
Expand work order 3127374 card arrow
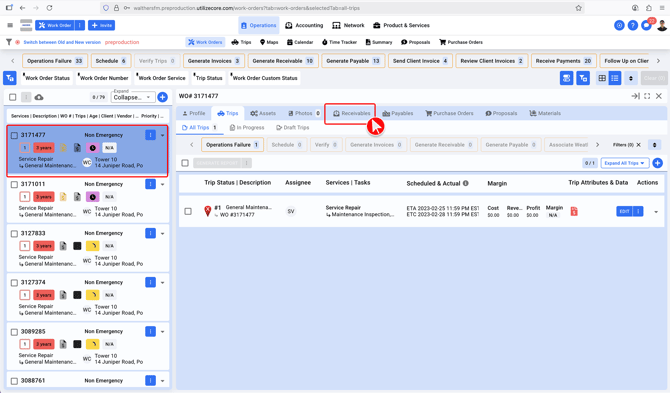(162, 283)
